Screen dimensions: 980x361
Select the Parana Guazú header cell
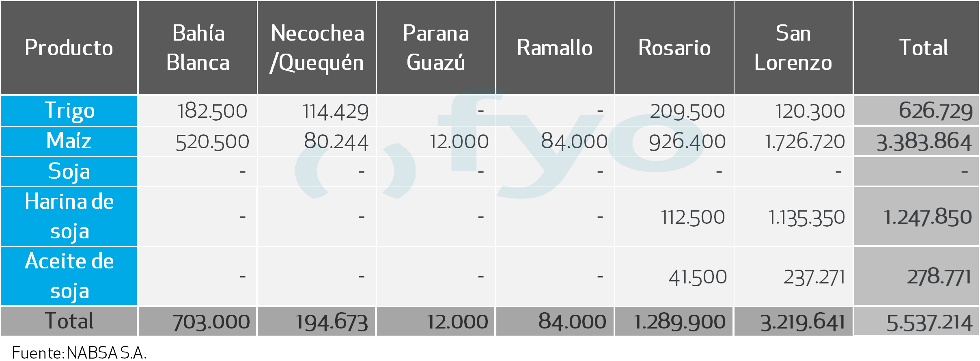[436, 48]
